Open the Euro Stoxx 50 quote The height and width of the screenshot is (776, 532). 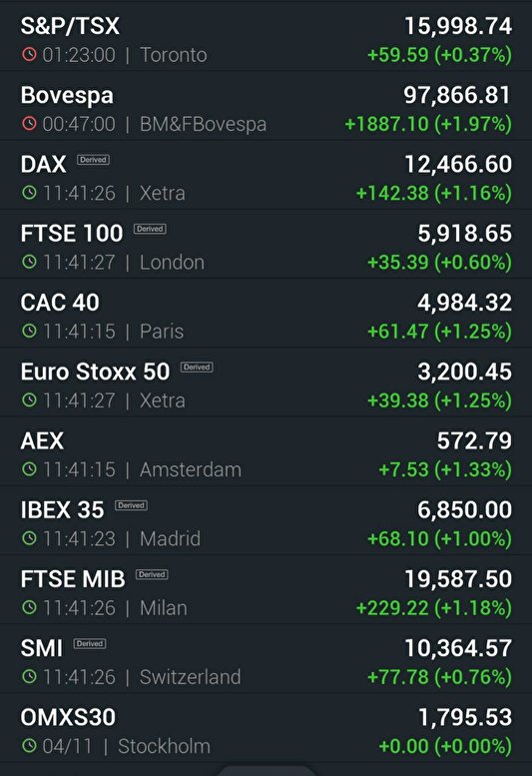[x=266, y=383]
